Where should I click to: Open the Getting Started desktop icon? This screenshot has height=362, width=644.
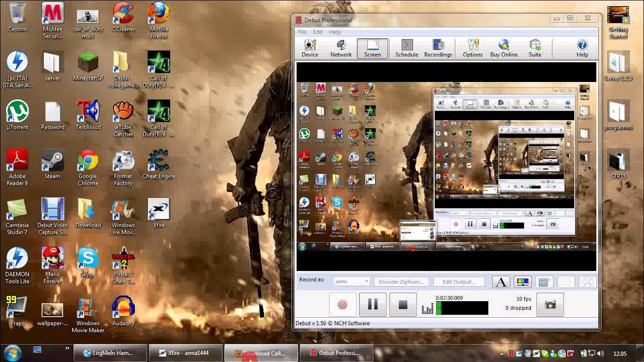tap(618, 23)
